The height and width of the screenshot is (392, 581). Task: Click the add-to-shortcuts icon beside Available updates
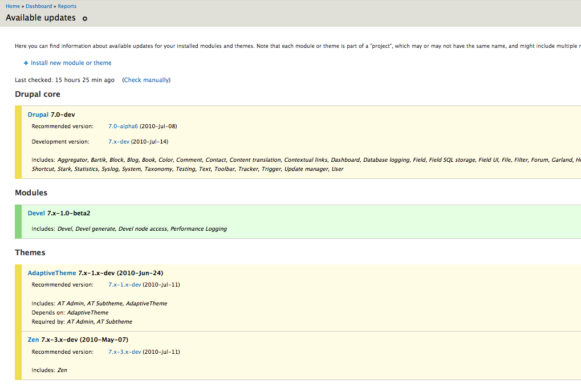click(x=85, y=18)
